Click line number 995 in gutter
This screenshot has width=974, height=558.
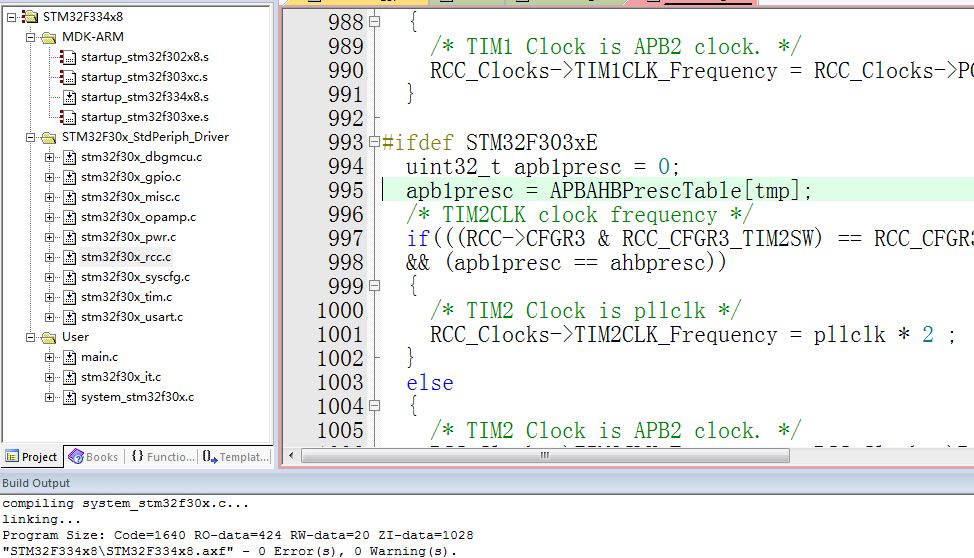(x=346, y=191)
